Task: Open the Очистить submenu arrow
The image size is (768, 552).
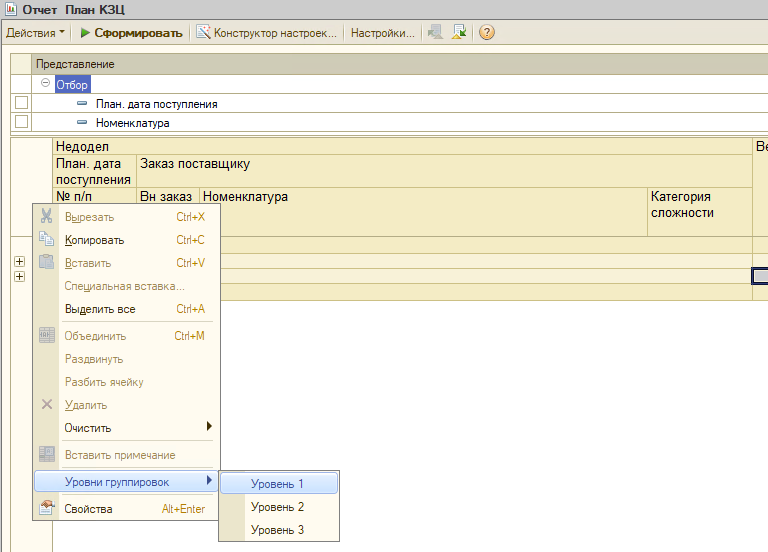Action: pos(209,427)
